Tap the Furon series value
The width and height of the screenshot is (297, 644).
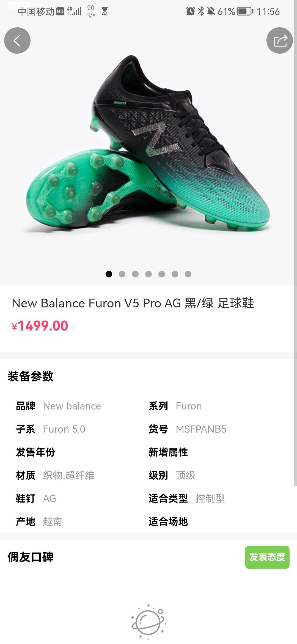point(189,406)
